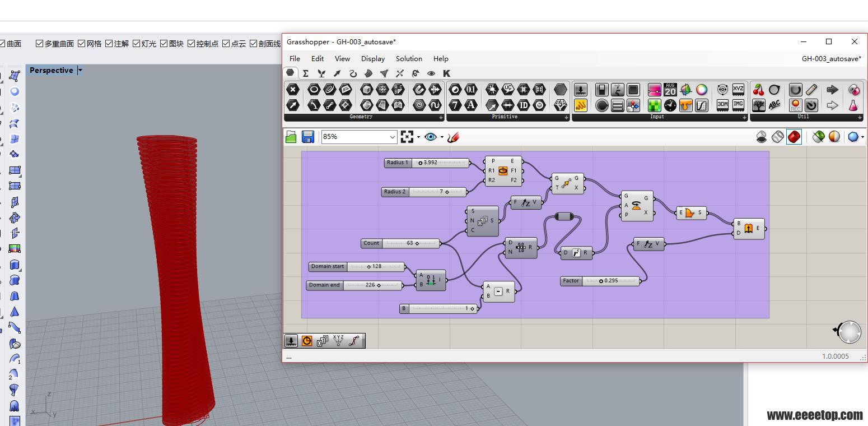Click the zoom extents icon
Image resolution: width=868 pixels, height=426 pixels.
(x=407, y=137)
